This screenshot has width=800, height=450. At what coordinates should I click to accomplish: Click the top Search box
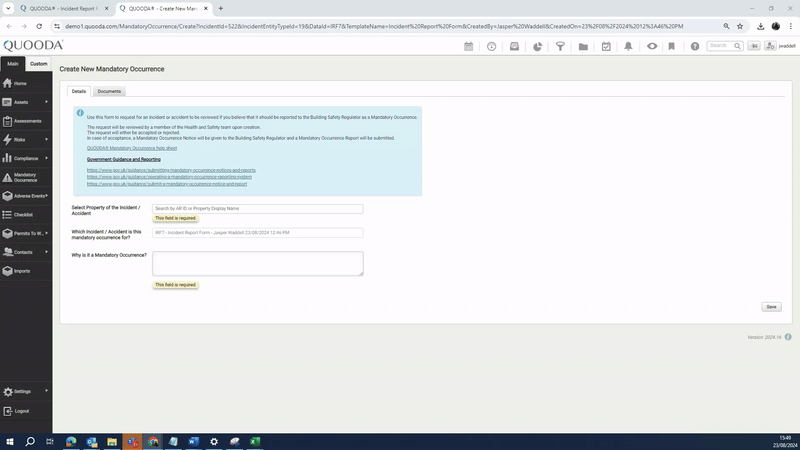tap(724, 46)
